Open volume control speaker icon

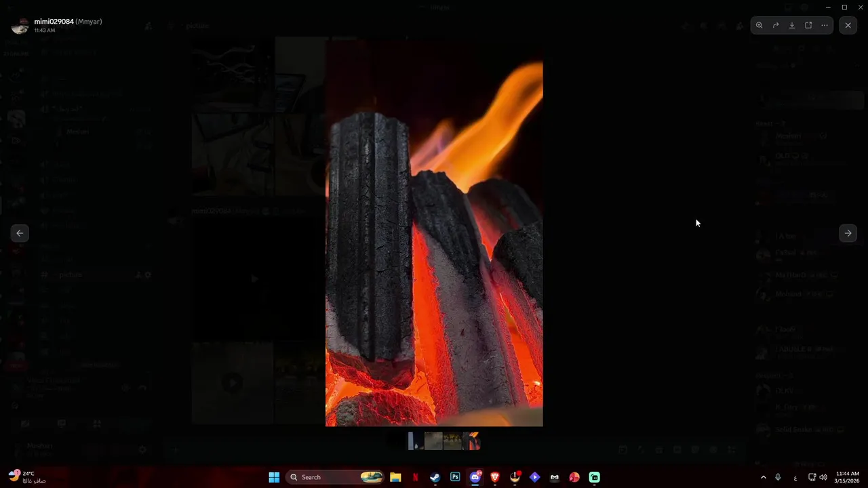coord(823,477)
